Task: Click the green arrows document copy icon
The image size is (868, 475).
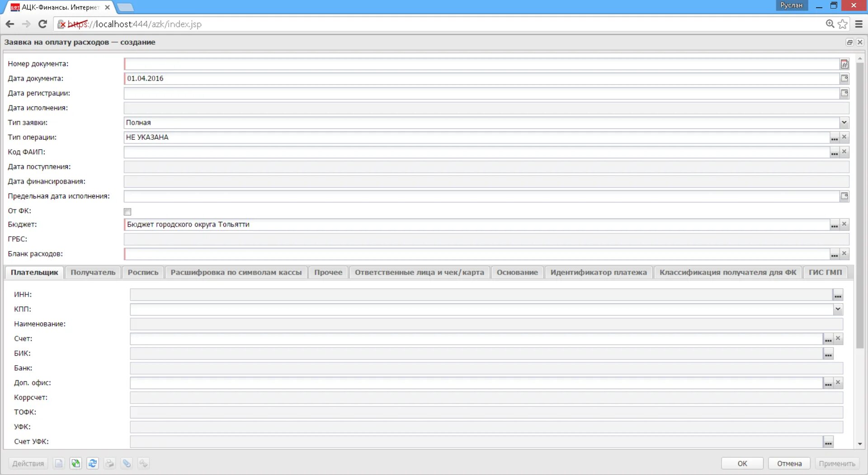Action: point(75,463)
